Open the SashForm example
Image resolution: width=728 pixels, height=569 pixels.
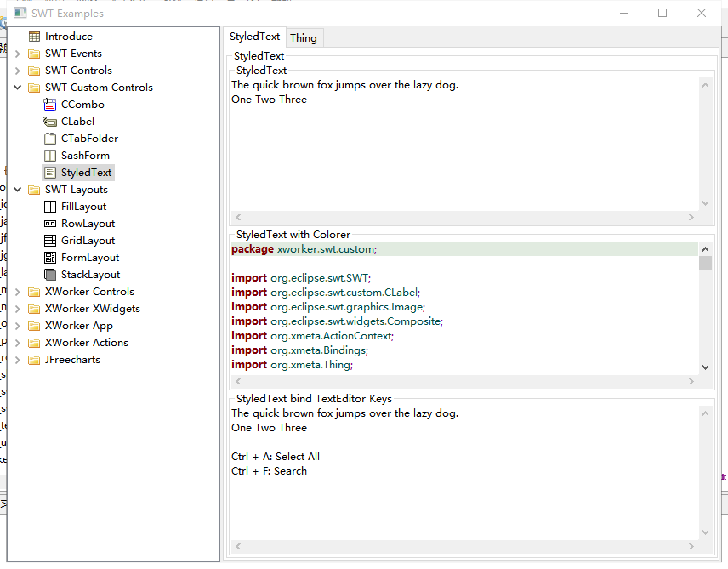(x=85, y=156)
